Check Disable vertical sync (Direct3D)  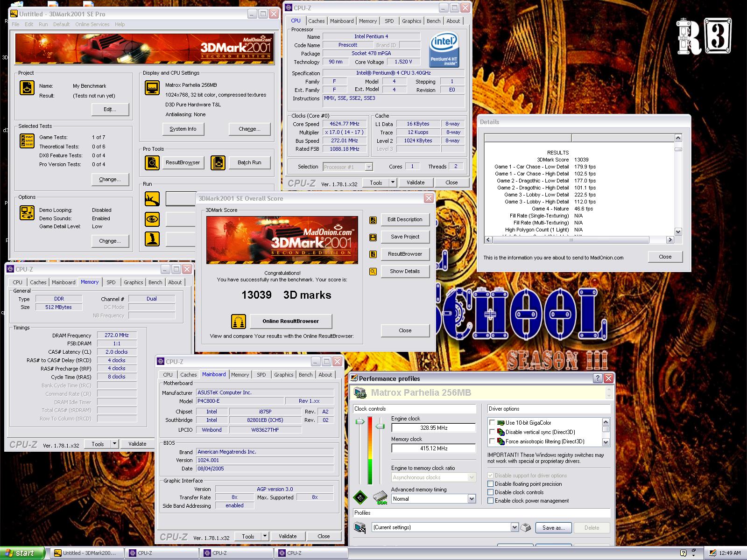pyautogui.click(x=492, y=432)
